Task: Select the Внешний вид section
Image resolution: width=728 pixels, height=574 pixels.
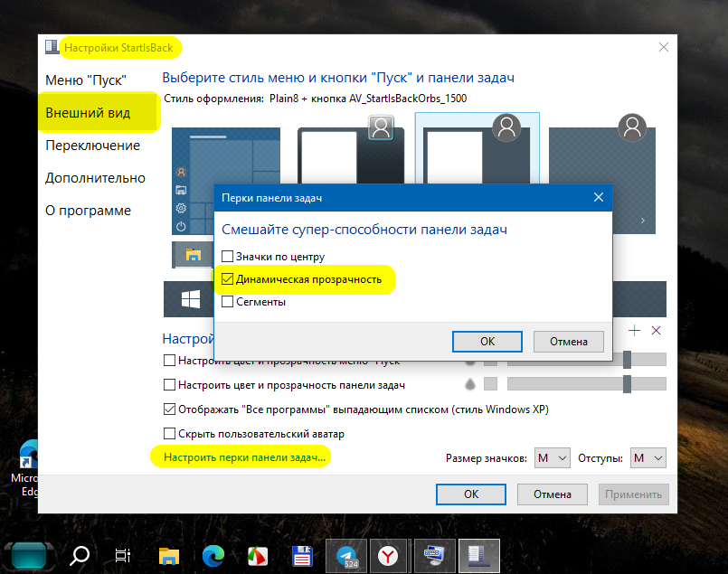Action: pos(88,113)
